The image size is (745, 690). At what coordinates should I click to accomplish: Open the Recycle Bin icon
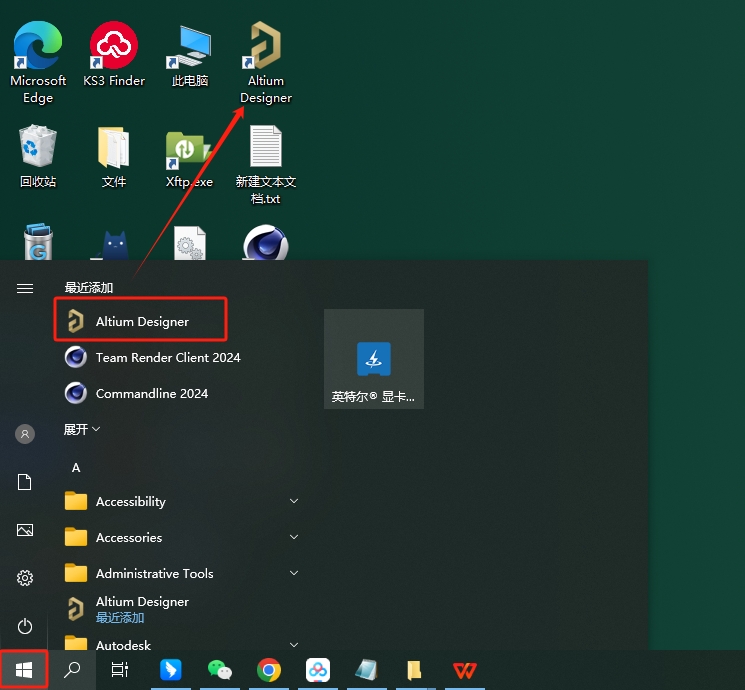[38, 157]
